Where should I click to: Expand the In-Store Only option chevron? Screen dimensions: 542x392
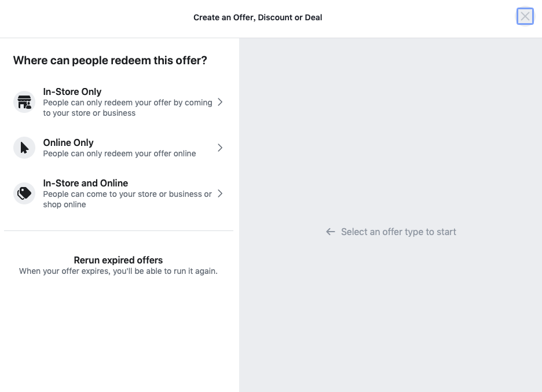[x=220, y=102]
